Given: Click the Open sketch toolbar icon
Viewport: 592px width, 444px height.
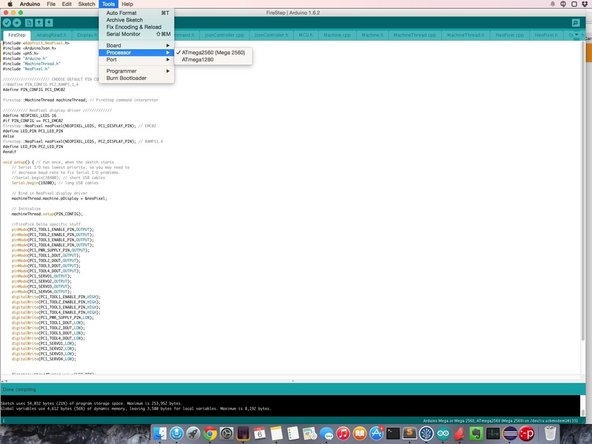Looking at the screenshot, I should (x=39, y=23).
